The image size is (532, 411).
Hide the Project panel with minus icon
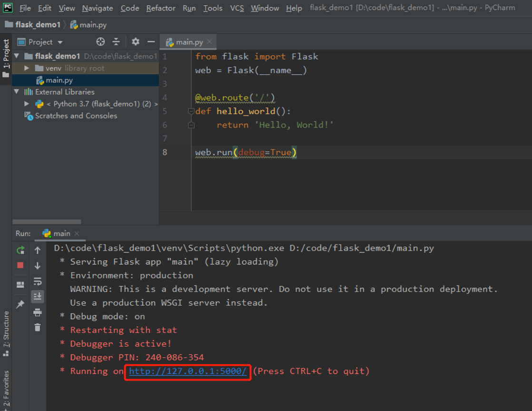tap(151, 42)
